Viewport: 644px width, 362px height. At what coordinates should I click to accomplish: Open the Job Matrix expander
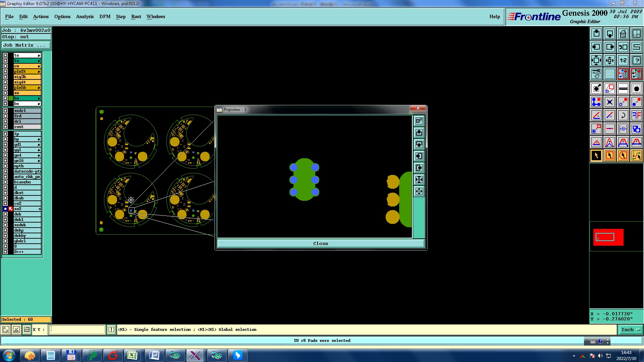pos(26,45)
